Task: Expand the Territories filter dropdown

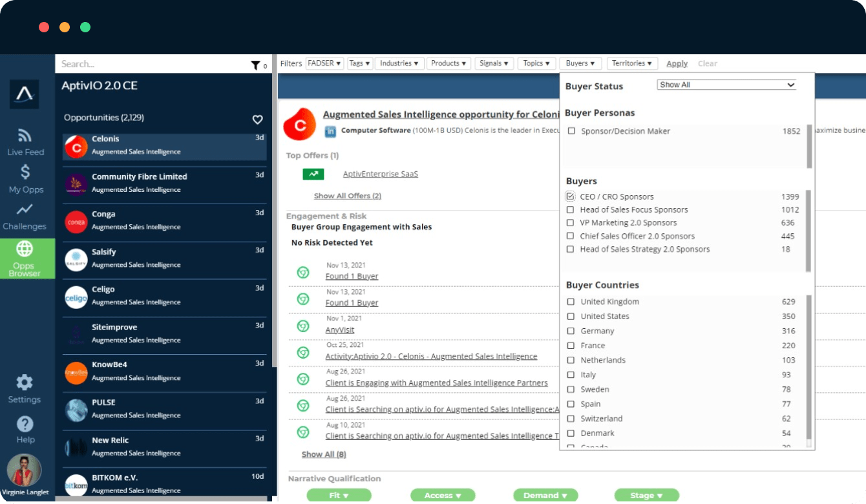Action: (x=632, y=63)
